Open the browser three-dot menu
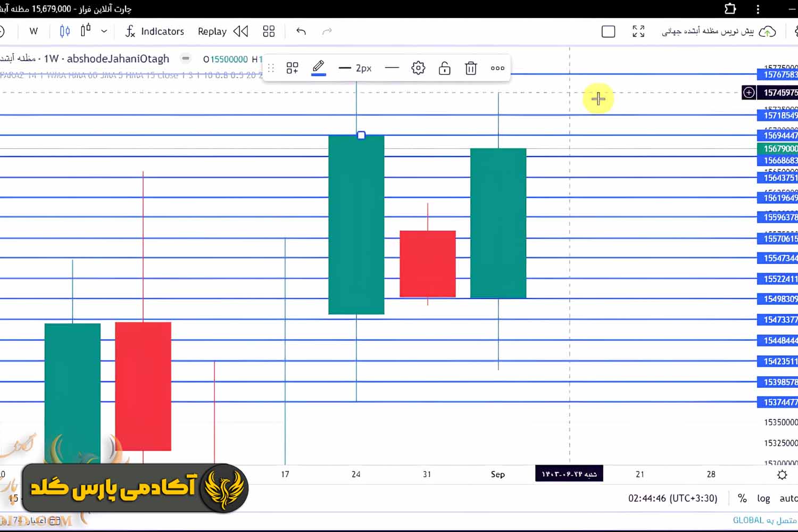Image resolution: width=798 pixels, height=532 pixels. (758, 9)
